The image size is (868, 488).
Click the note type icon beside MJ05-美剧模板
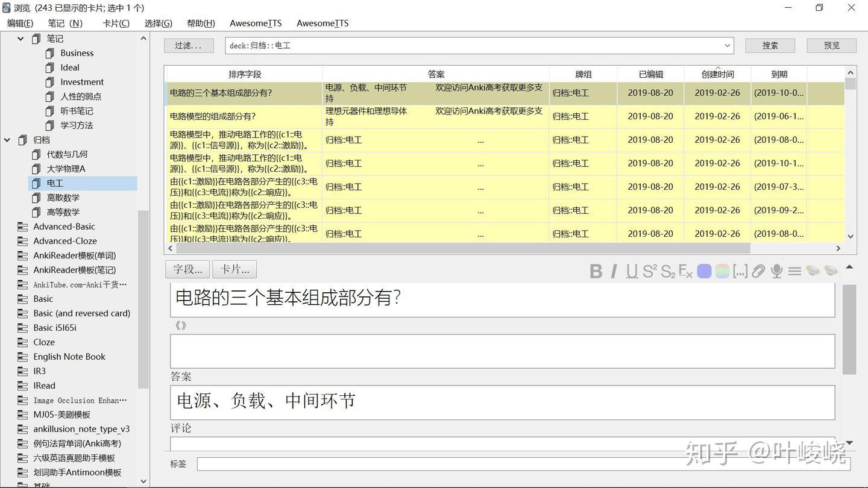tap(23, 414)
